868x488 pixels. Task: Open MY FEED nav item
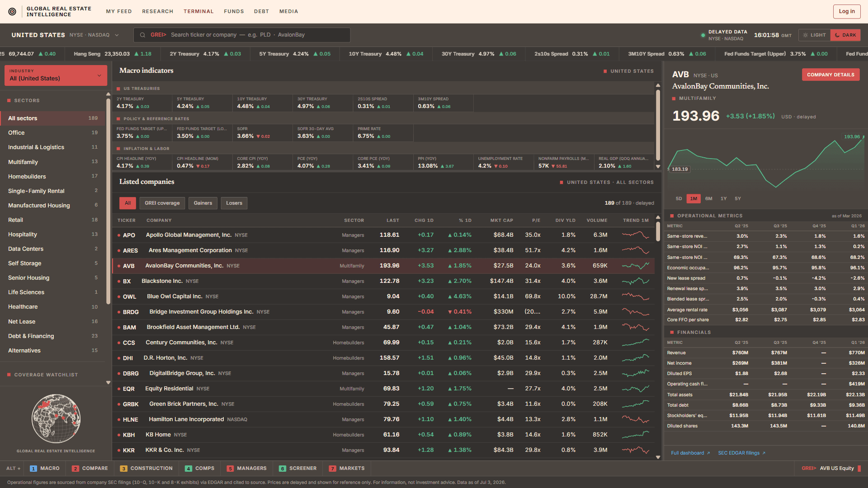[x=119, y=11]
